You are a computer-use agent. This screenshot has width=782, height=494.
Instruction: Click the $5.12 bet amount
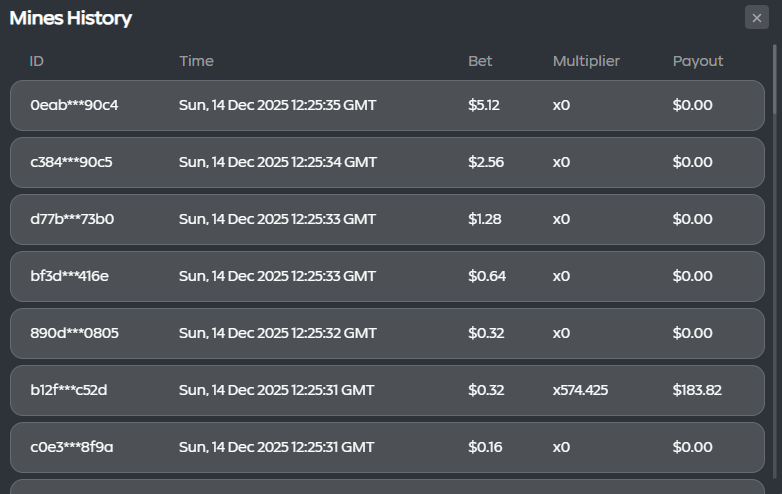tap(484, 105)
